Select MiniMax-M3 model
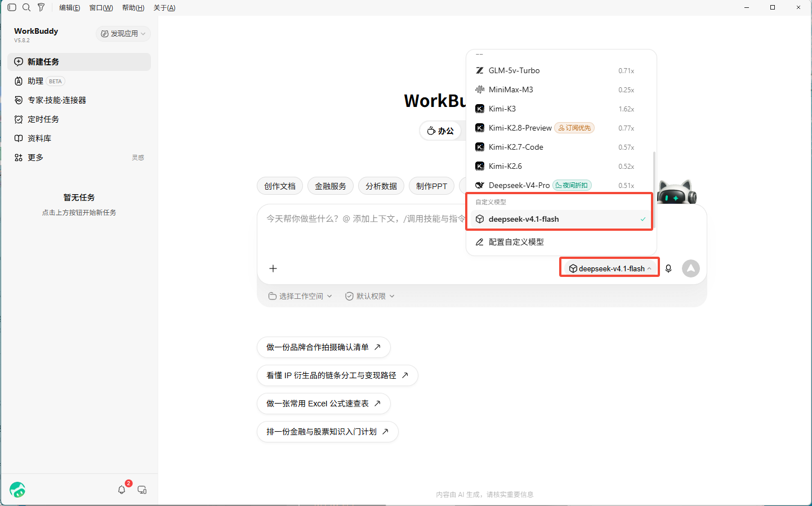 click(561, 89)
